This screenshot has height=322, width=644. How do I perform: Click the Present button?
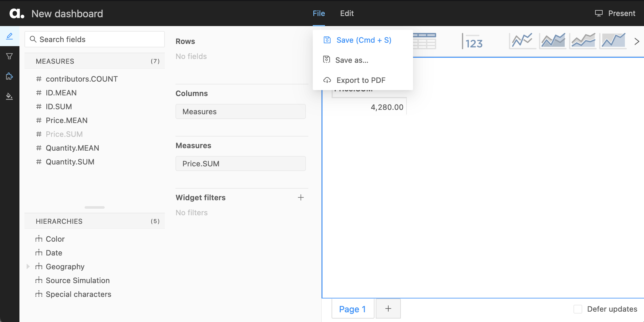pos(615,13)
